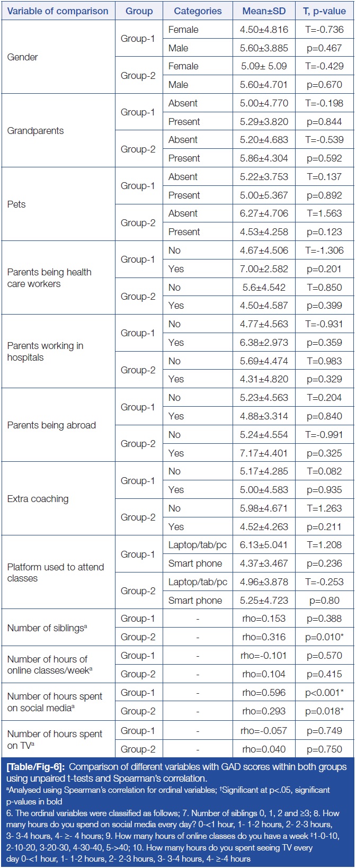Screen dimensions: 356x868
Task: Click the "Variable of comparison" column header
Action: pos(57,11)
